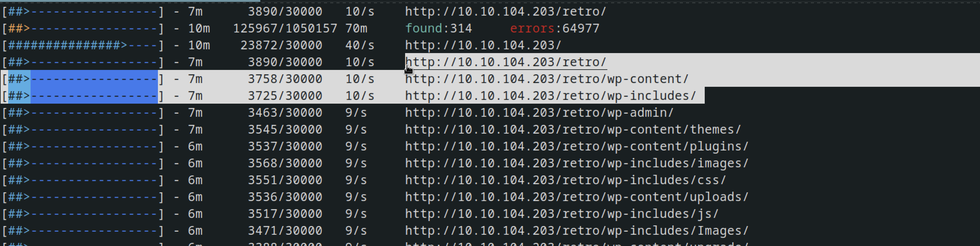Screen dimensions: 980x246
Task: Click the retro/wp-content/ URL
Action: (x=547, y=79)
